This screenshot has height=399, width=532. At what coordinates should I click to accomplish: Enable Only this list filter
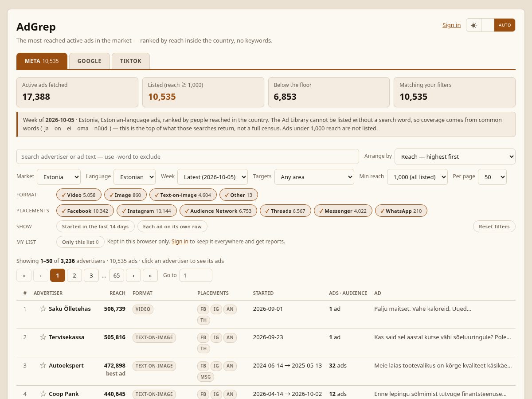coord(80,242)
